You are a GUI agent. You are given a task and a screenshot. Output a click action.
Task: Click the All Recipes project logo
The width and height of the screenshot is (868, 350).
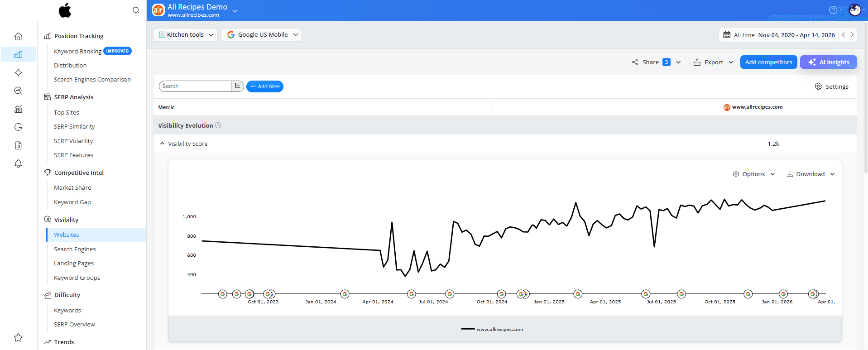coord(158,10)
